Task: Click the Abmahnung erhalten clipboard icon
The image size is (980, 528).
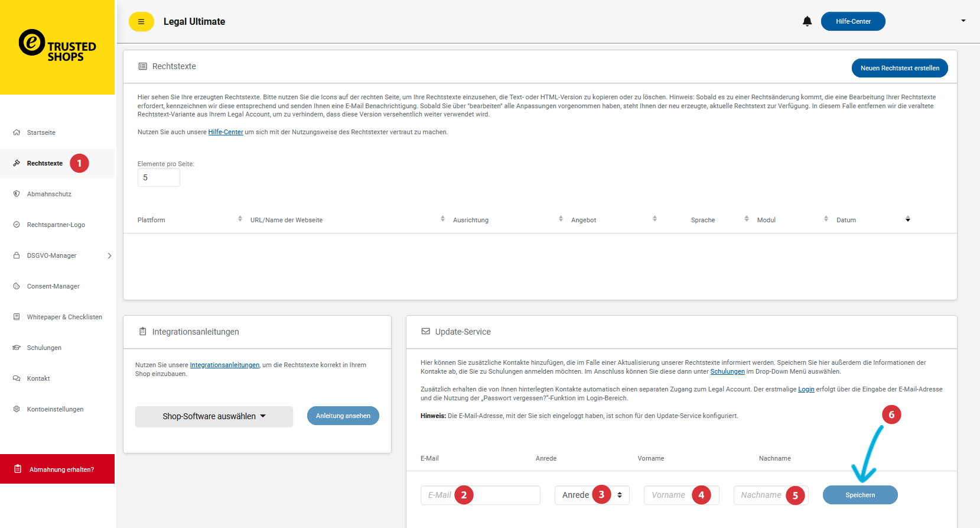Action: 18,469
